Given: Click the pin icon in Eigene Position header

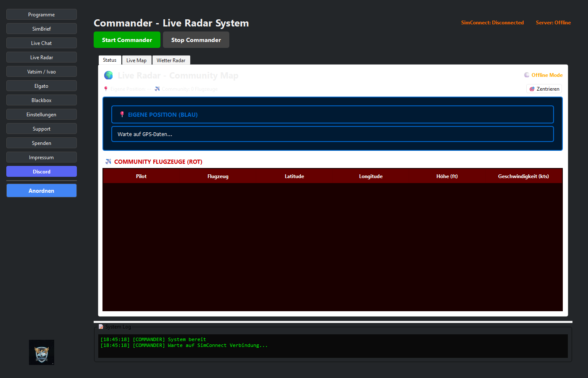Looking at the screenshot, I should click(122, 114).
